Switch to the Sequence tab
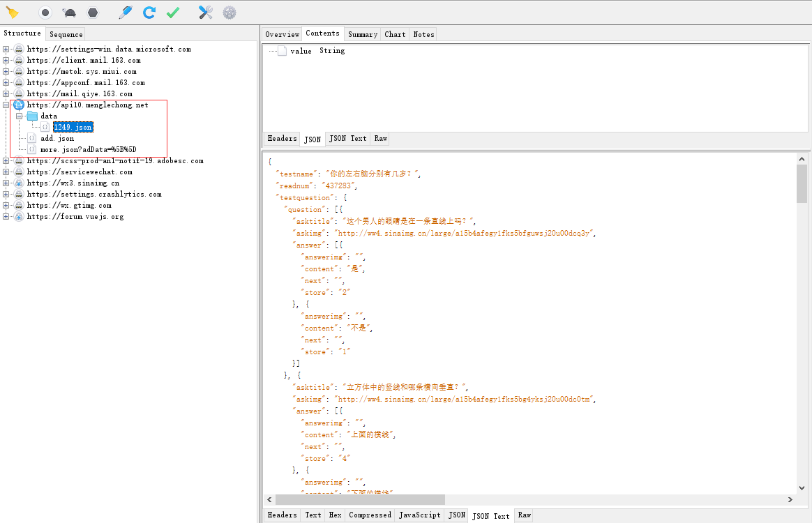Image resolution: width=812 pixels, height=523 pixels. (66, 34)
